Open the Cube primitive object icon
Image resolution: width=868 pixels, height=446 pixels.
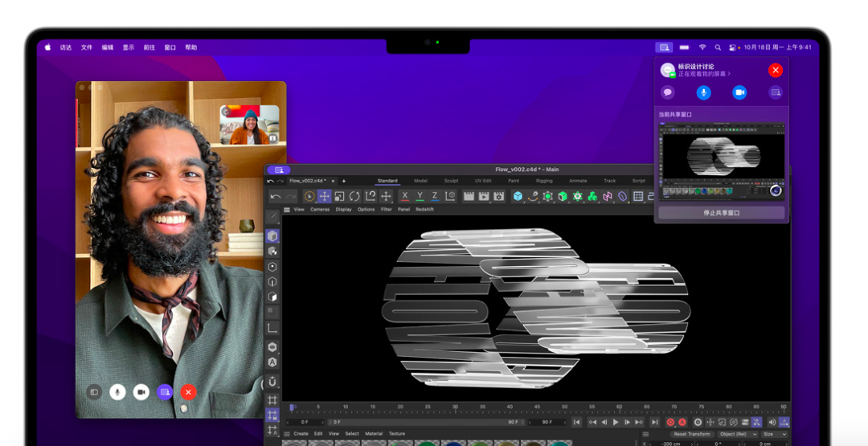pos(518,196)
